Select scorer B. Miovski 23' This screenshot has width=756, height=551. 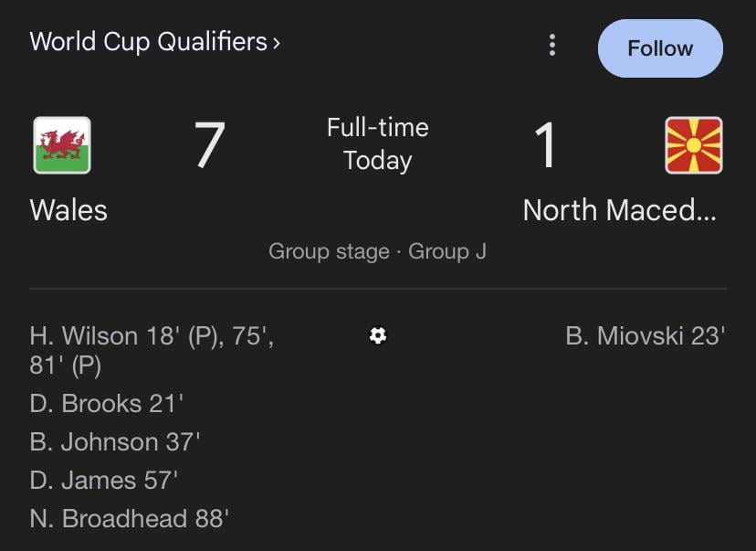coord(645,336)
